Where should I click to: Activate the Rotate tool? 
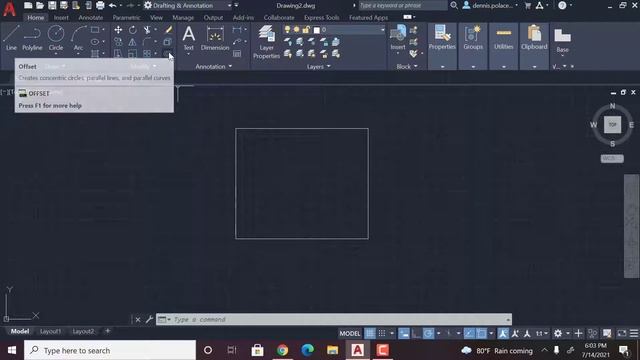pos(133,30)
